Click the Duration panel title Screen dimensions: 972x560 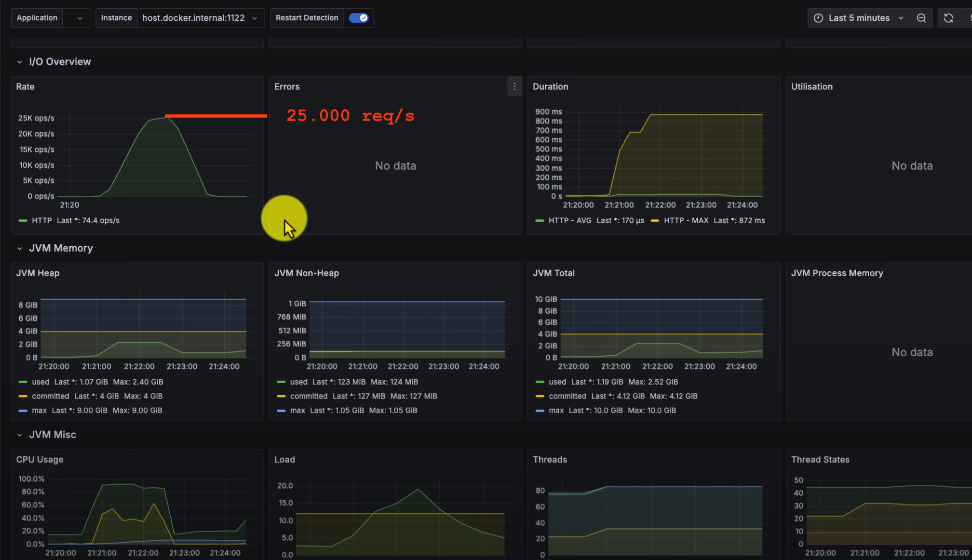pos(550,87)
